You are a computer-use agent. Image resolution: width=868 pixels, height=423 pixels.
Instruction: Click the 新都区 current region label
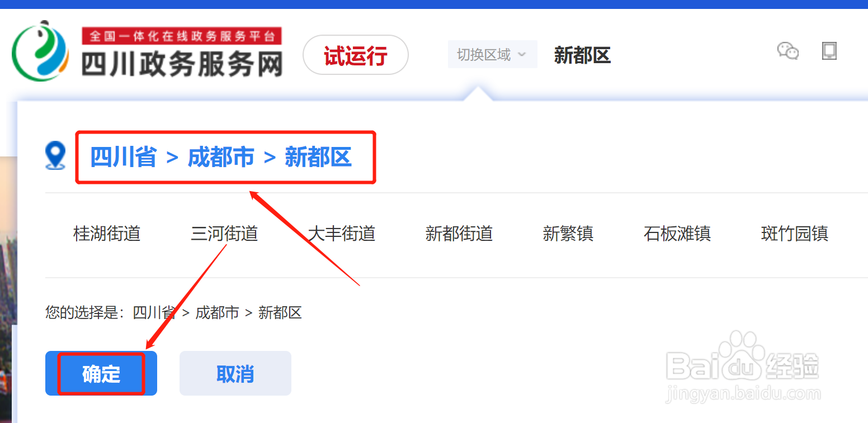click(x=582, y=55)
